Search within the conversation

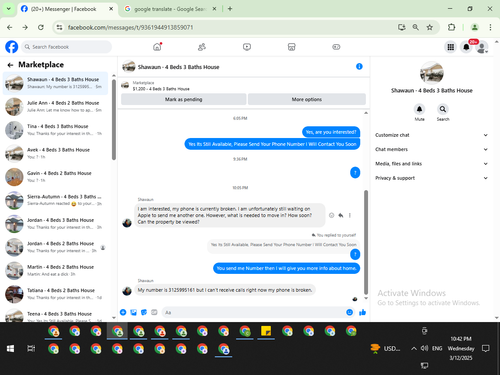[x=443, y=109]
